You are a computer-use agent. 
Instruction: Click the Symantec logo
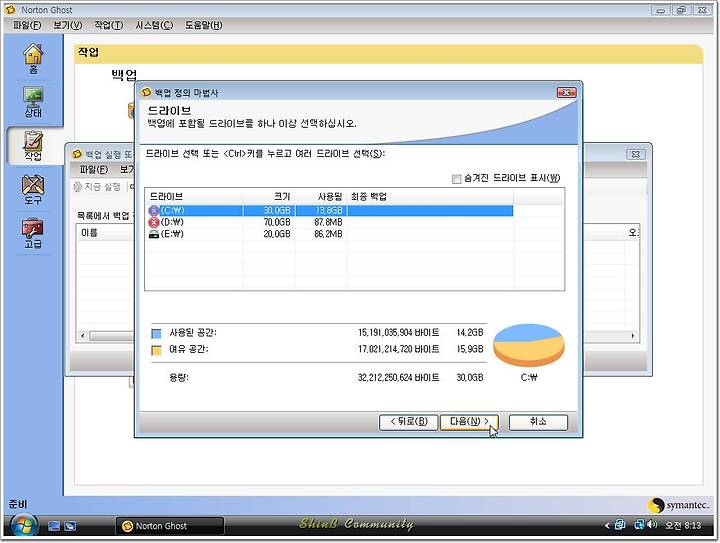coord(678,505)
